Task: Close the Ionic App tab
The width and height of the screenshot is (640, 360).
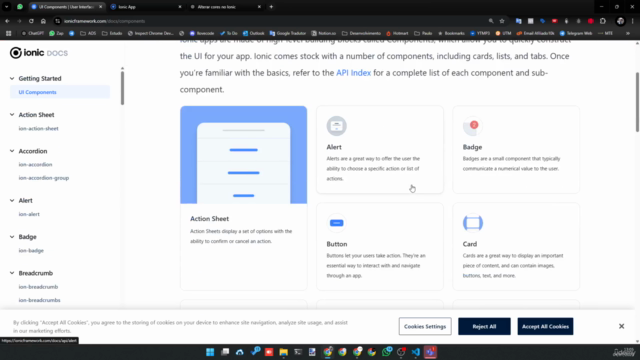Action: (x=180, y=7)
